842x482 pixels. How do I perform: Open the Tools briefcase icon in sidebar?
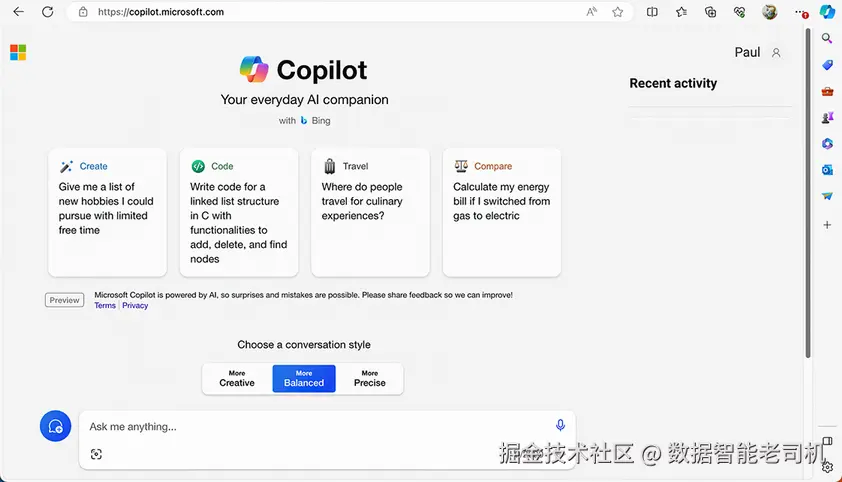[827, 91]
